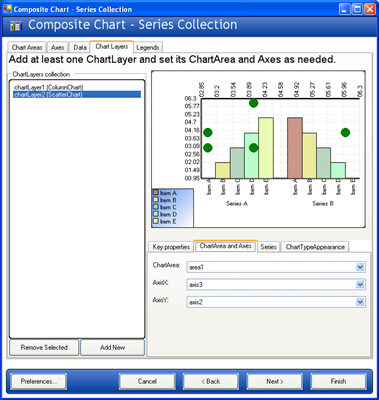Click the green scatter dot above the plot
This screenshot has width=379, height=400.
point(253,103)
